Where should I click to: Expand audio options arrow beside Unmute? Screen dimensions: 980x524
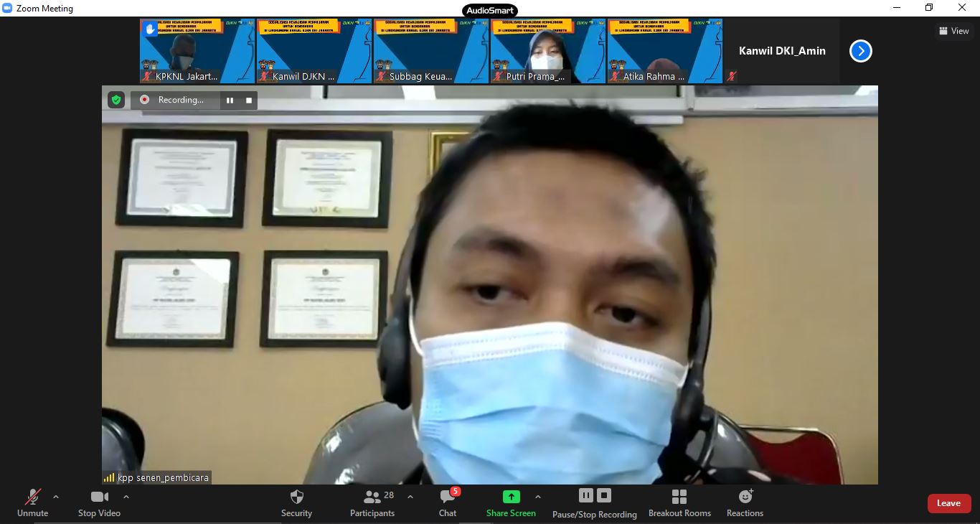click(56, 497)
